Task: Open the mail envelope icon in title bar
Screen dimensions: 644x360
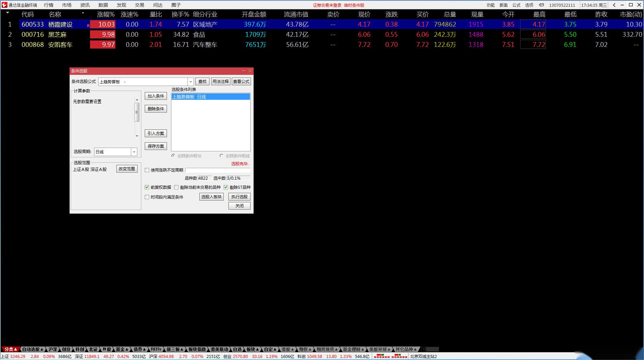Action: pos(541,5)
